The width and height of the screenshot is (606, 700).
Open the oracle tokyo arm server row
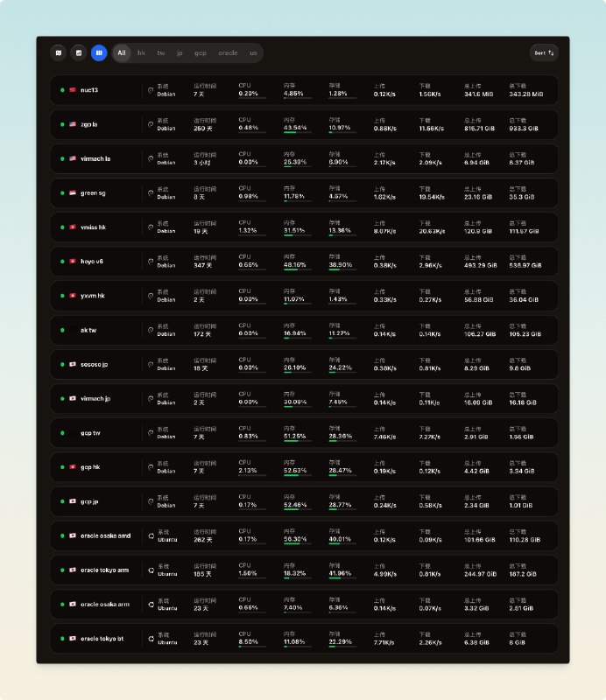[x=105, y=570]
